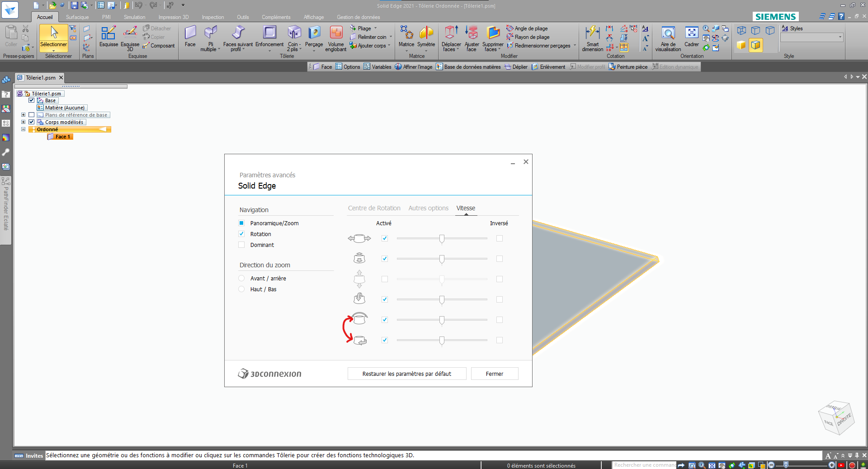Screen dimensions: 868x469
Task: Uncheck the Rotation navigation checkbox
Action: (241, 234)
